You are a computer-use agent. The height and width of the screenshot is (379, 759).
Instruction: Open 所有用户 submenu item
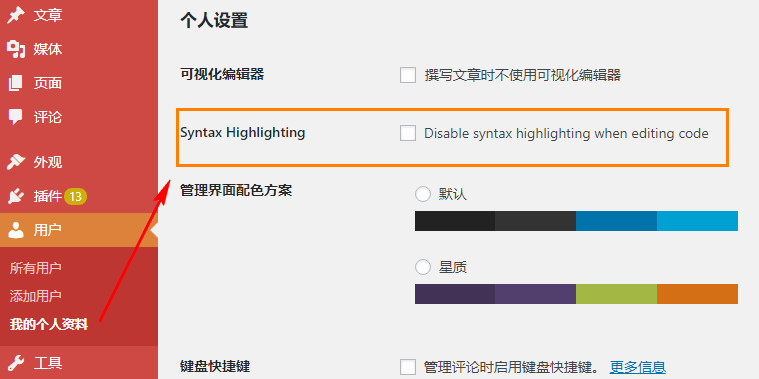(x=35, y=268)
